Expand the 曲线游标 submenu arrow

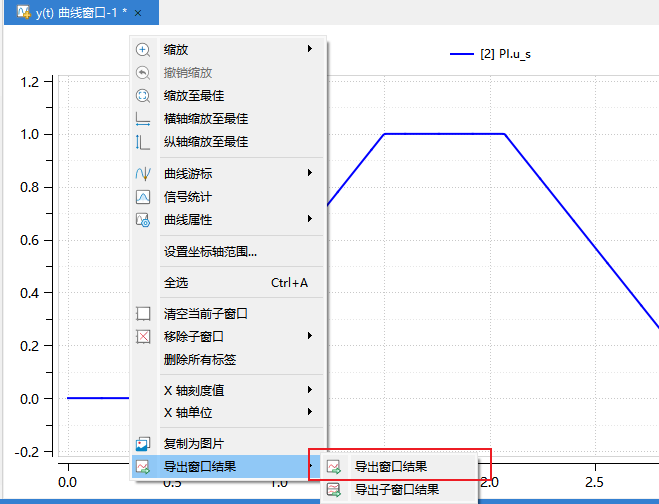[x=310, y=173]
